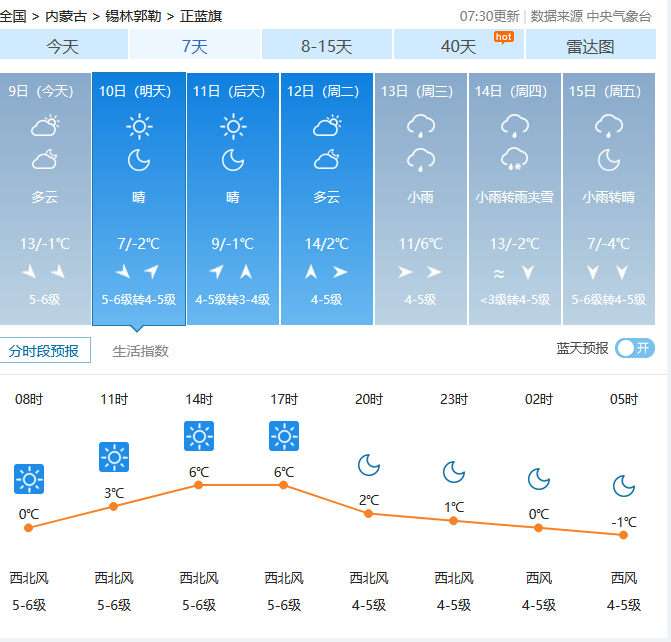Switch to the 7天 forecast tab
The image size is (671, 642).
195,45
